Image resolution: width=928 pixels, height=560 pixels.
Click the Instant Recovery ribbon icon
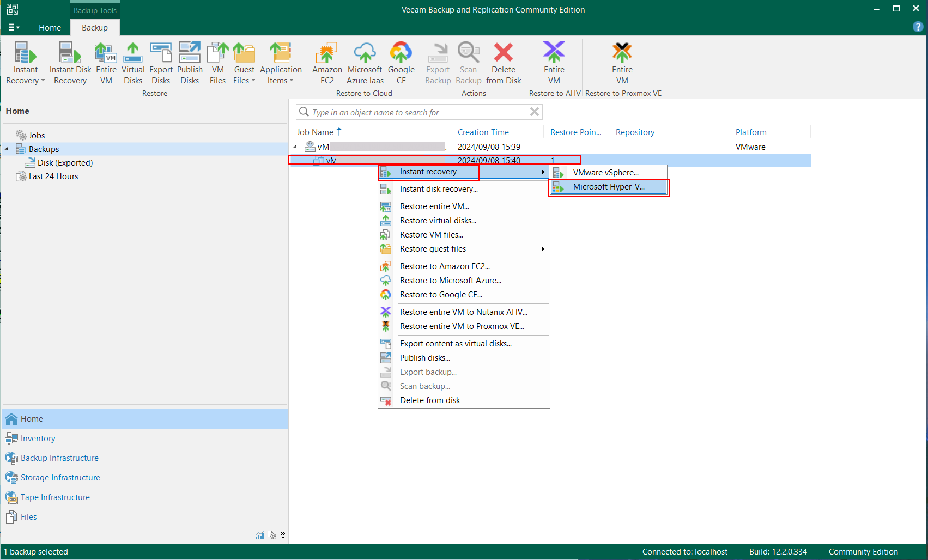click(25, 53)
